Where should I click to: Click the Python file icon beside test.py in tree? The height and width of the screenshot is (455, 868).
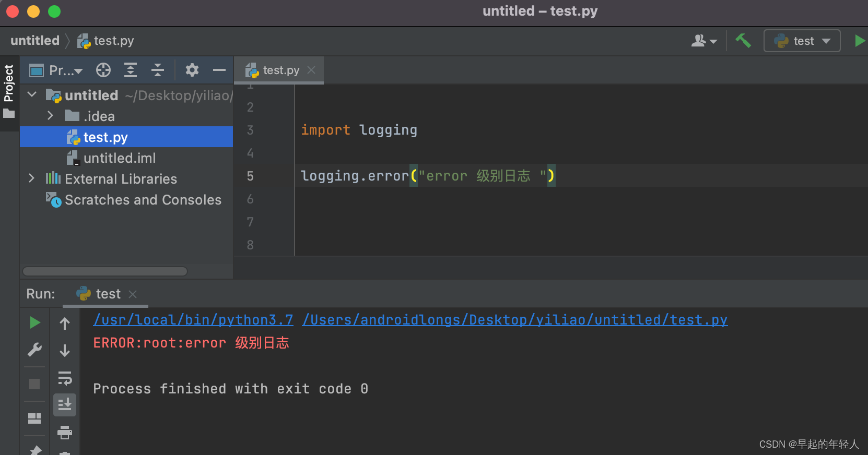pyautogui.click(x=73, y=137)
